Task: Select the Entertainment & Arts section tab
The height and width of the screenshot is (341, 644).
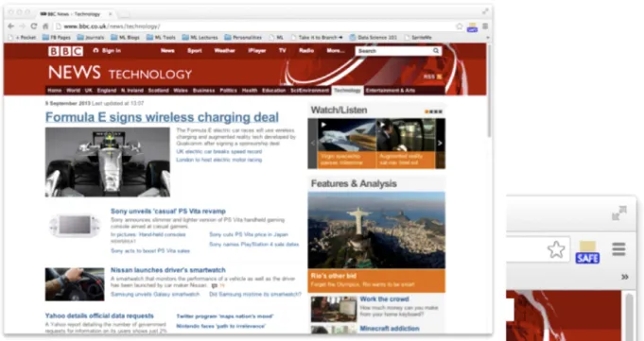Action: [x=391, y=91]
